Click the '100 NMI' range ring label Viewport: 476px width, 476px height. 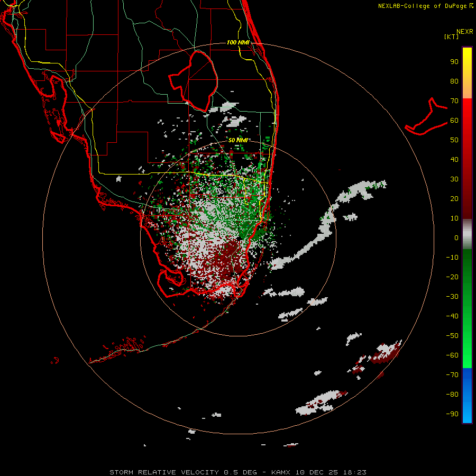click(x=239, y=42)
